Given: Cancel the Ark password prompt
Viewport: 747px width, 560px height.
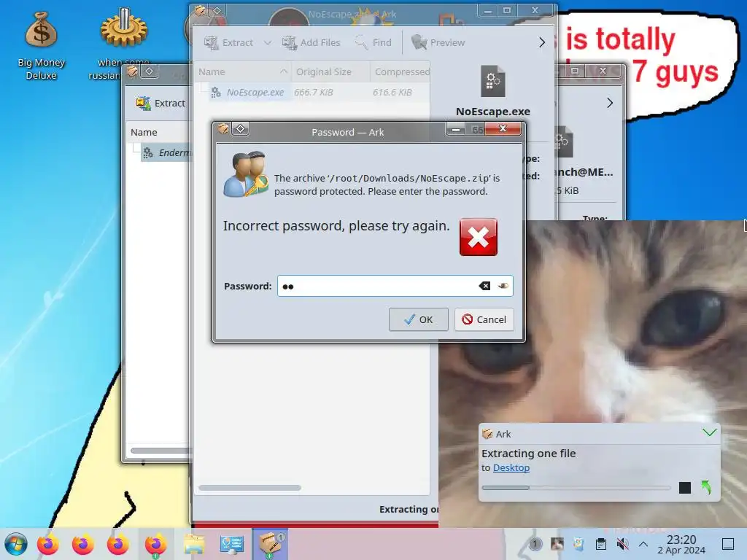Looking at the screenshot, I should 484,319.
